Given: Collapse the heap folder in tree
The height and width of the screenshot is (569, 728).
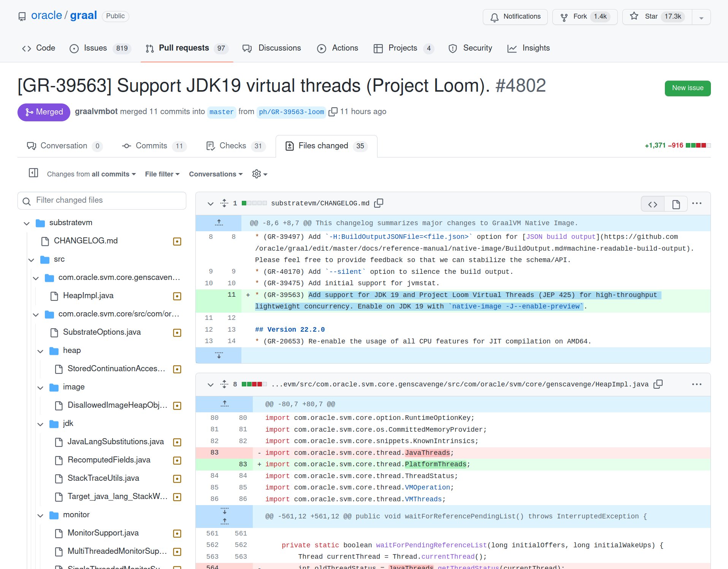Looking at the screenshot, I should [x=40, y=351].
